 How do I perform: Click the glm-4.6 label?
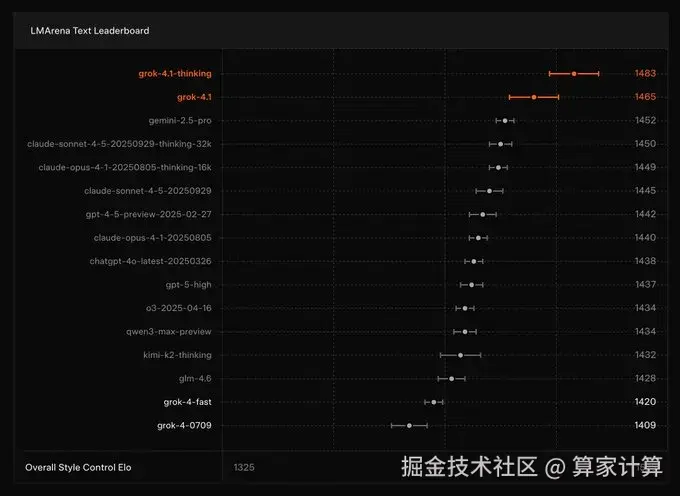[195, 379]
